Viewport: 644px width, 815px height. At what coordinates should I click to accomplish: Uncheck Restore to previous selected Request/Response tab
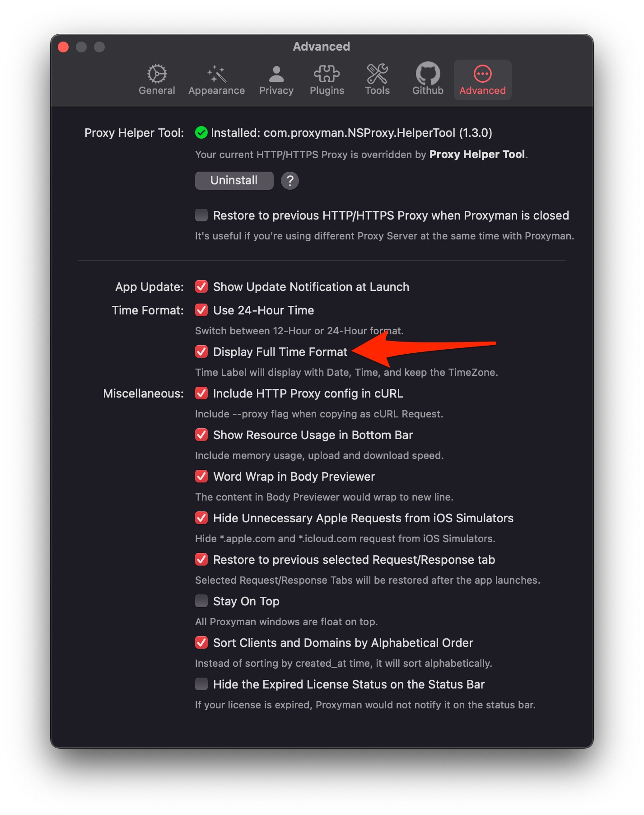click(x=201, y=559)
